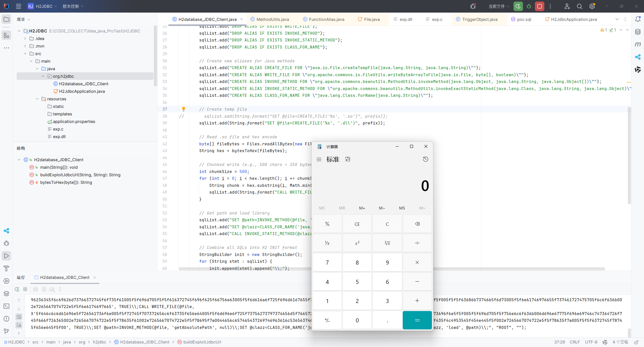Collapse the src folder
The height and width of the screenshot is (347, 644).
[x=25, y=54]
